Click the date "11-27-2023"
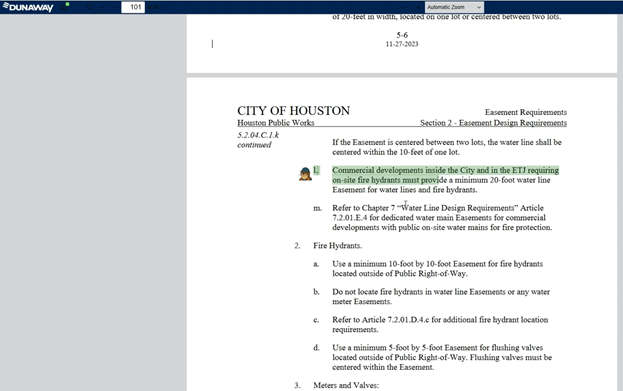 click(x=402, y=44)
